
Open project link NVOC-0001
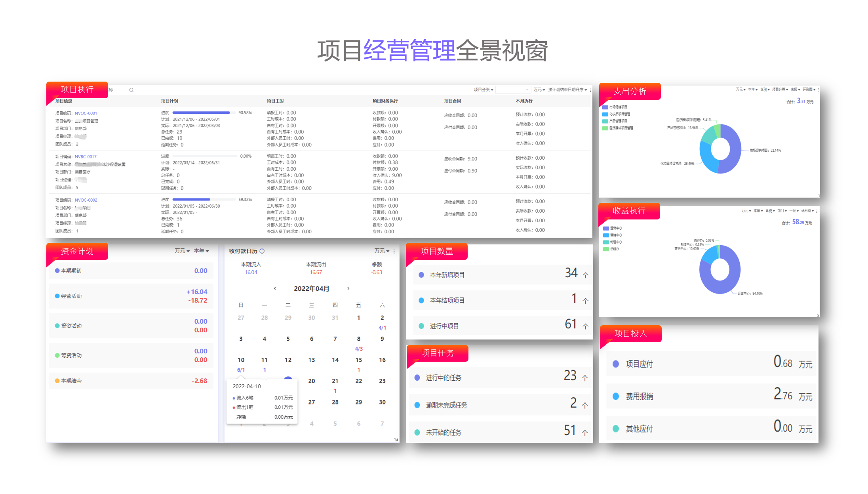click(86, 113)
